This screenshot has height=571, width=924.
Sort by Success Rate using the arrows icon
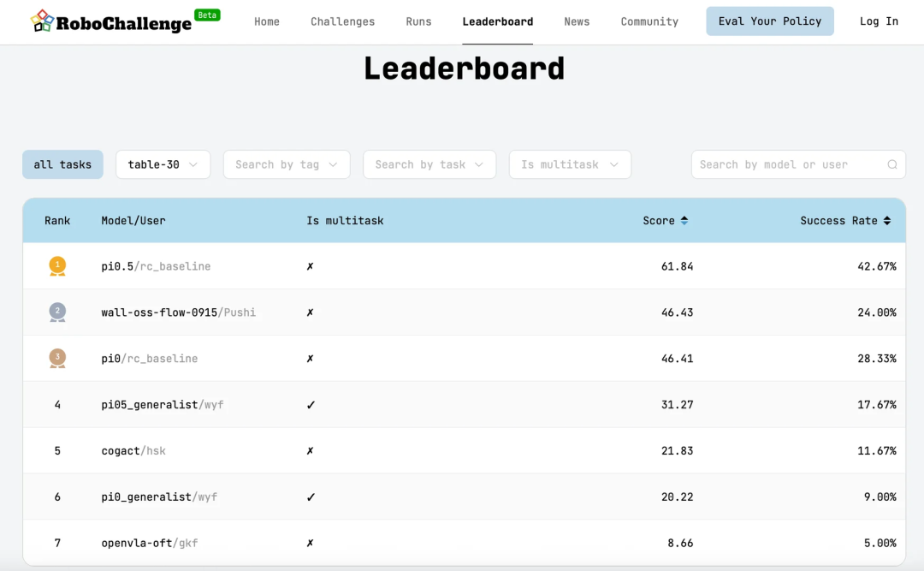coord(887,221)
